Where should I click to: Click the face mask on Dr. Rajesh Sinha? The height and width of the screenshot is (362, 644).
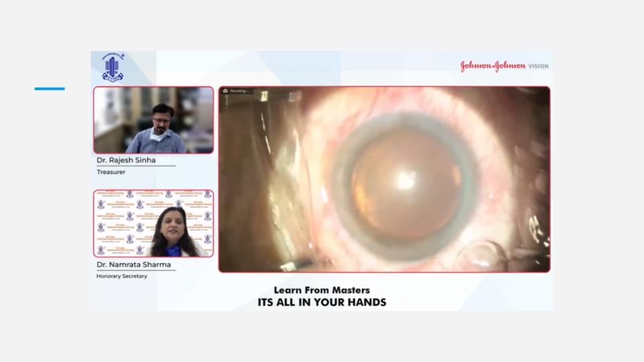click(x=157, y=136)
